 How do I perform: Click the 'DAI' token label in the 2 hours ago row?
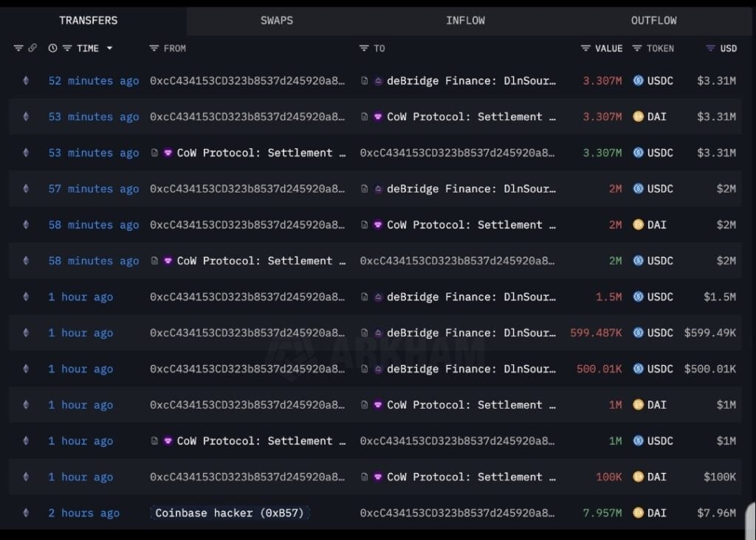(x=656, y=513)
